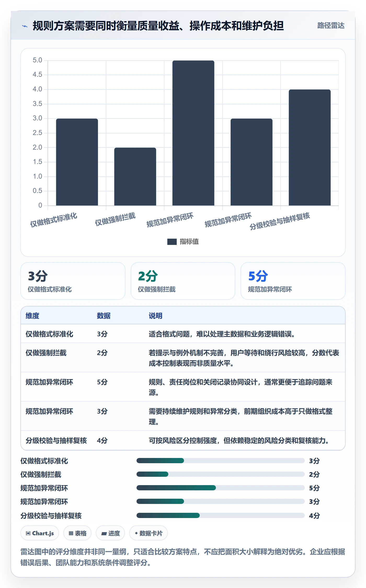
Task: Click the 指标值 legend label
Action: coord(189,242)
